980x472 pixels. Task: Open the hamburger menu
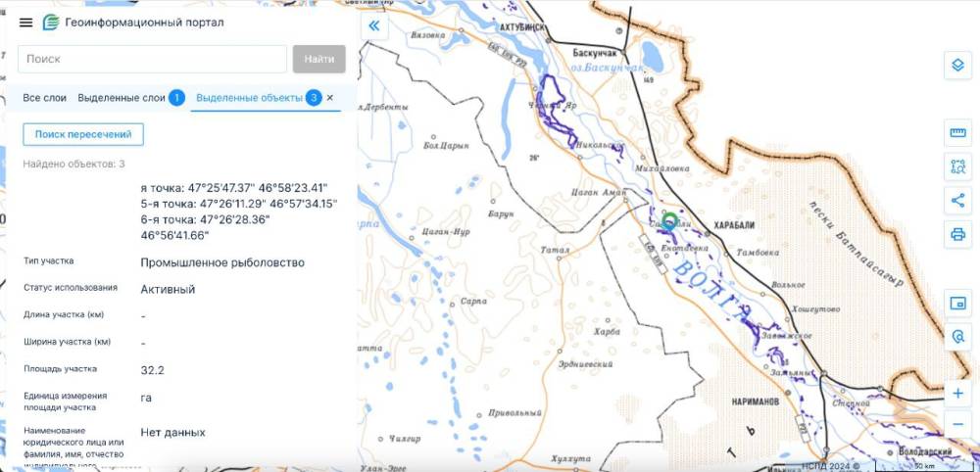tap(25, 23)
